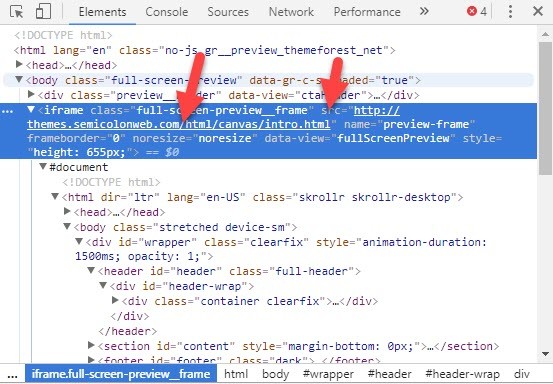Collapse the selected iframe node
The width and height of the screenshot is (553, 384).
(31, 110)
